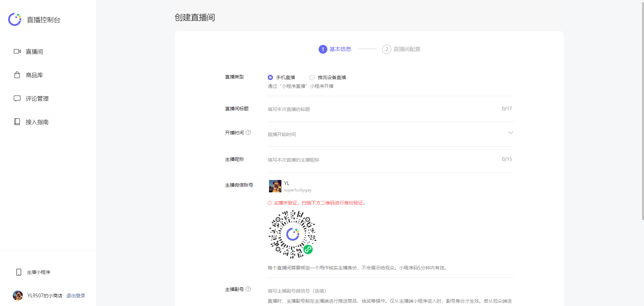Click the red warning icon before 主播未验证

[270, 203]
